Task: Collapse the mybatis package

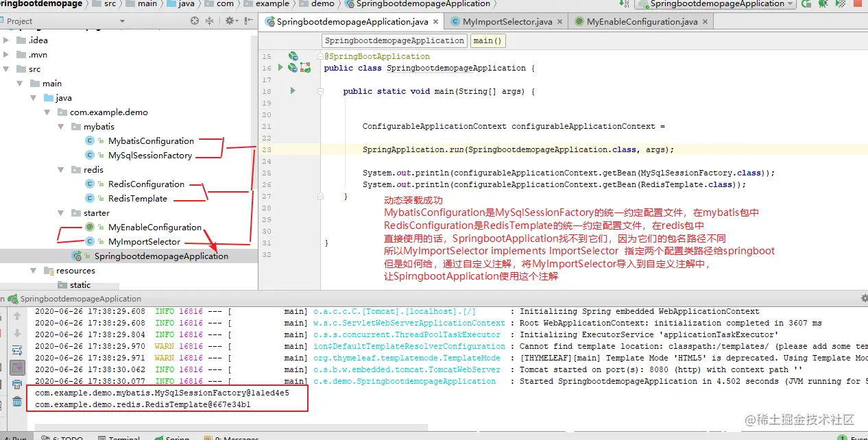Action: point(61,127)
